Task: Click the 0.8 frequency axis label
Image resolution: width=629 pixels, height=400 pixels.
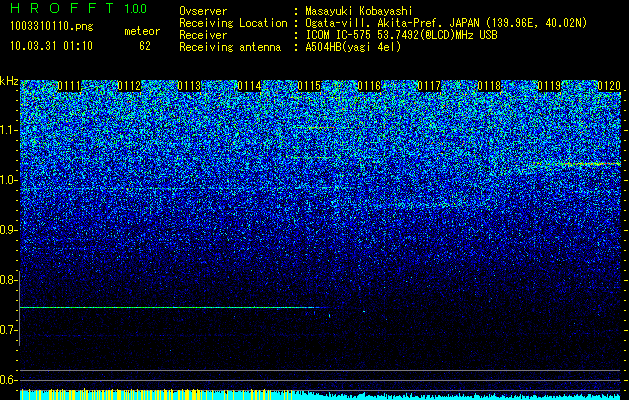Action: click(x=9, y=280)
